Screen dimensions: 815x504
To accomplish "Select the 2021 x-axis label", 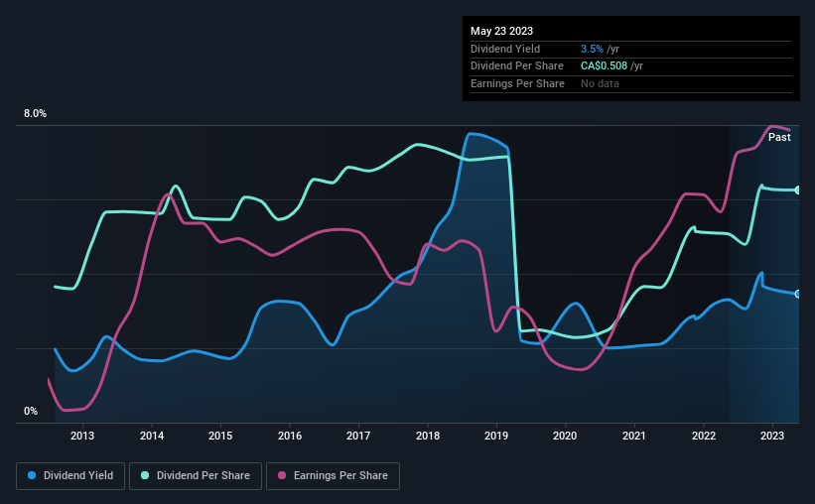I will pyautogui.click(x=634, y=436).
